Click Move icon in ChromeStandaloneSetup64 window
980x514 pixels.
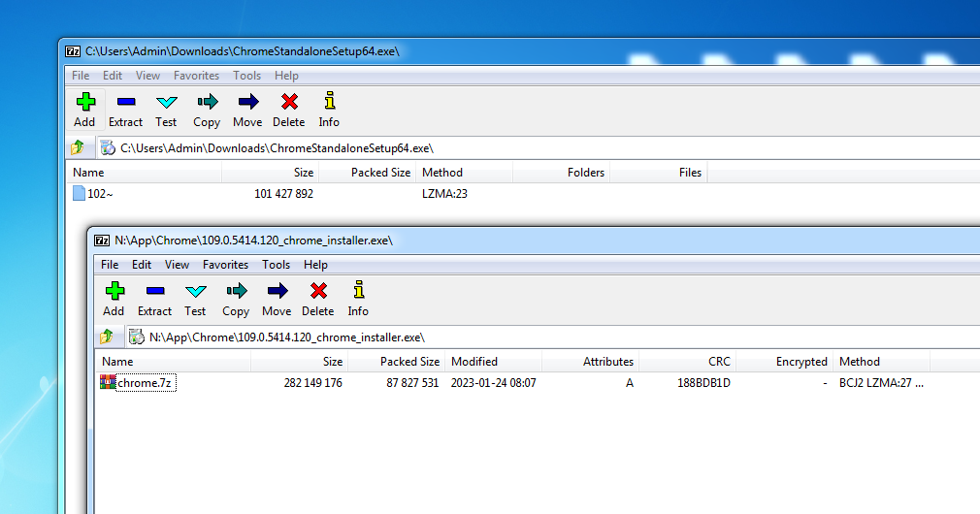248,101
